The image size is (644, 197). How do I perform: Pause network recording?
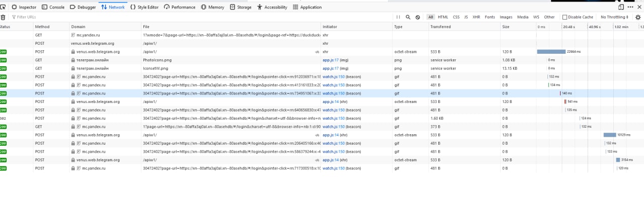(398, 17)
